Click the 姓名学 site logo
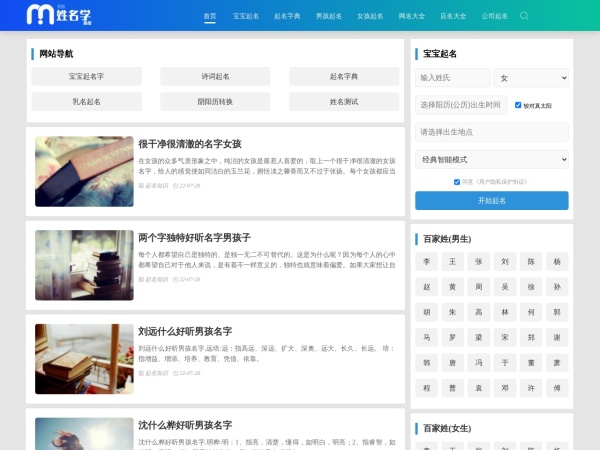This screenshot has width=600, height=450. click(x=59, y=15)
